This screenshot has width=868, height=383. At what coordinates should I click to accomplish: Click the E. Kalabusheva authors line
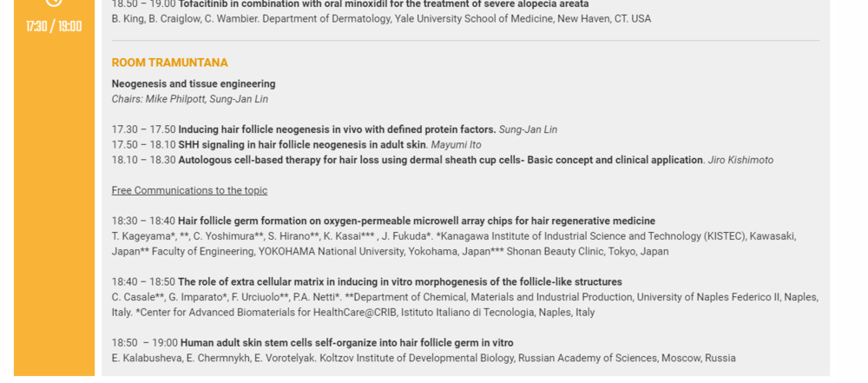click(424, 358)
